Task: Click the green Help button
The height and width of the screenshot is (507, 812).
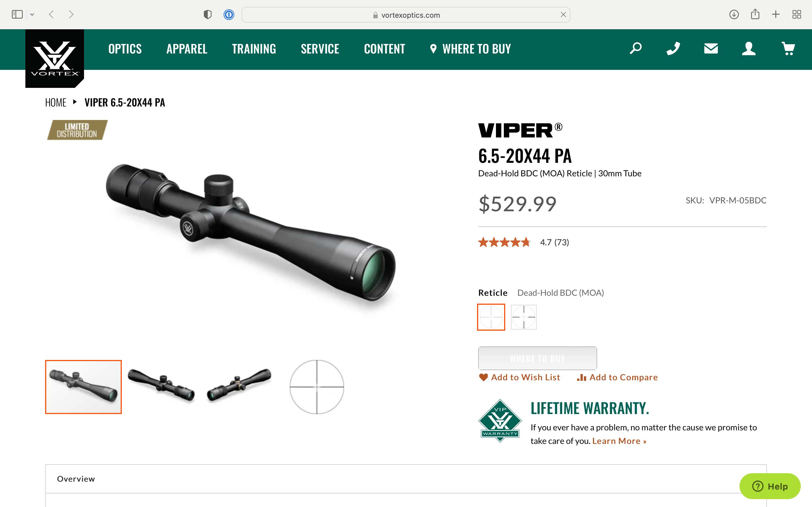Action: click(x=770, y=486)
